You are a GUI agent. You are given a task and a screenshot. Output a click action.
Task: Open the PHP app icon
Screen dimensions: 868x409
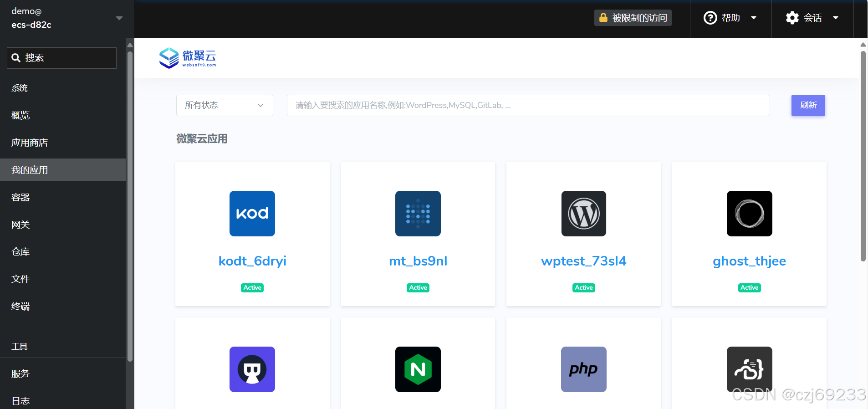coord(584,369)
